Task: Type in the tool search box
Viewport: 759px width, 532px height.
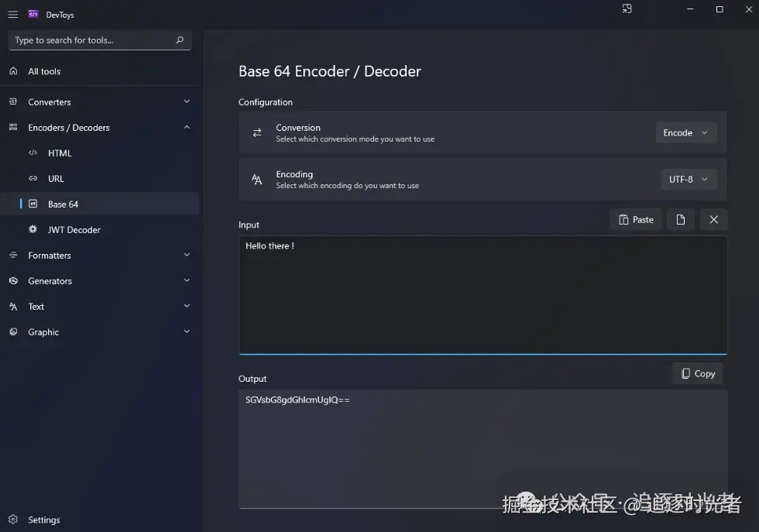Action: tap(100, 40)
